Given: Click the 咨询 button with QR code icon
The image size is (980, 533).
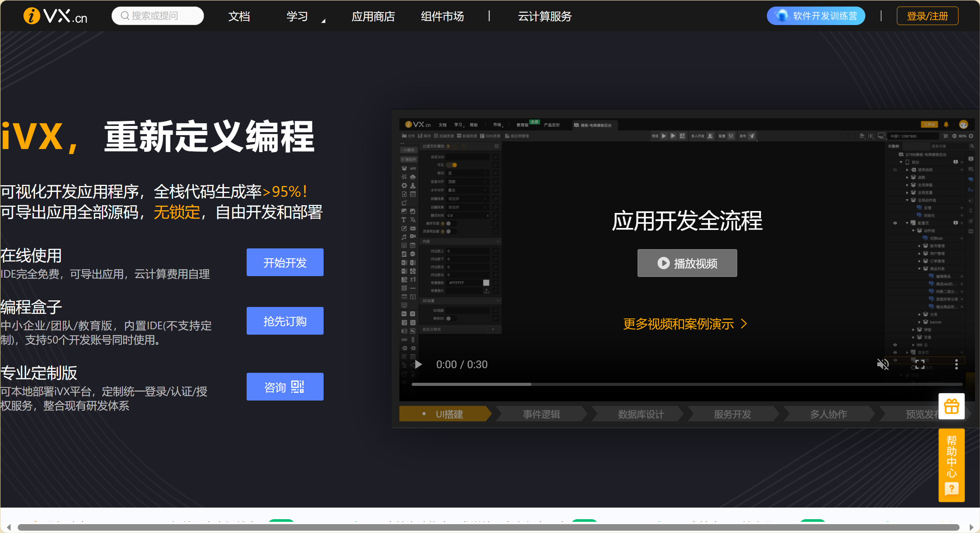Looking at the screenshot, I should click(285, 387).
